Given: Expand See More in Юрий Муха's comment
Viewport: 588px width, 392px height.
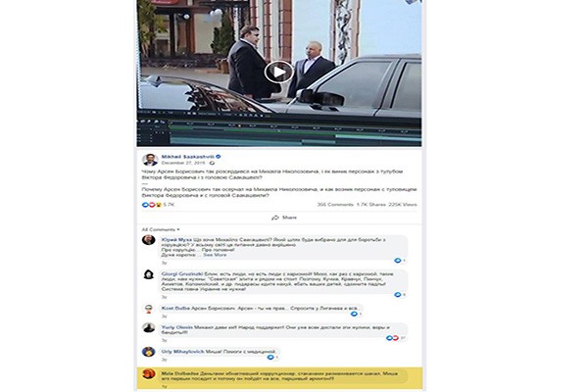Looking at the screenshot, I should coord(215,255).
